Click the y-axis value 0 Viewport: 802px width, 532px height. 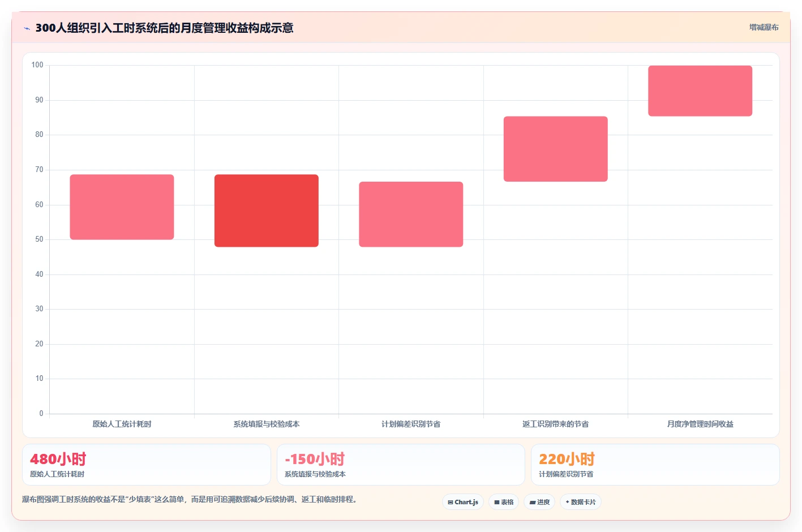pyautogui.click(x=41, y=414)
